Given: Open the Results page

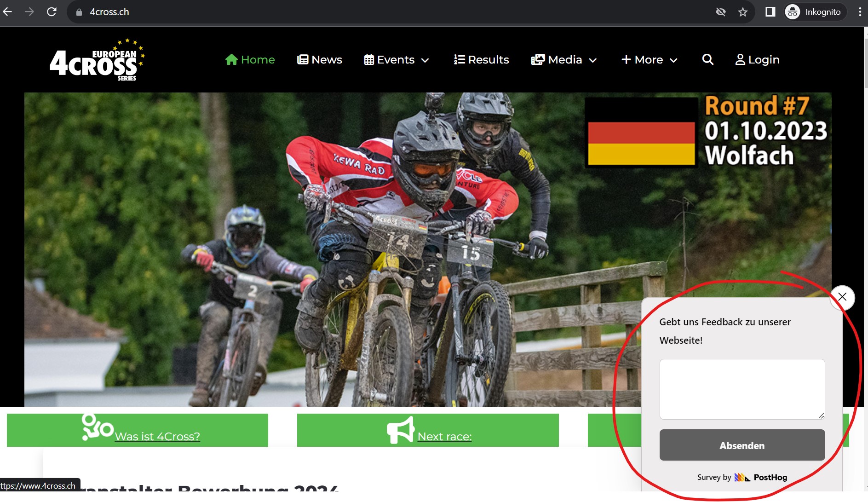Looking at the screenshot, I should [481, 60].
